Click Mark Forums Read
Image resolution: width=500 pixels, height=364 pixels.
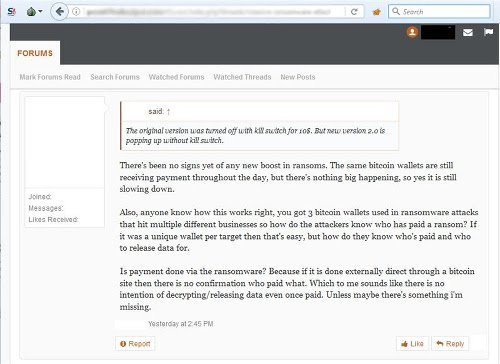[x=50, y=77]
